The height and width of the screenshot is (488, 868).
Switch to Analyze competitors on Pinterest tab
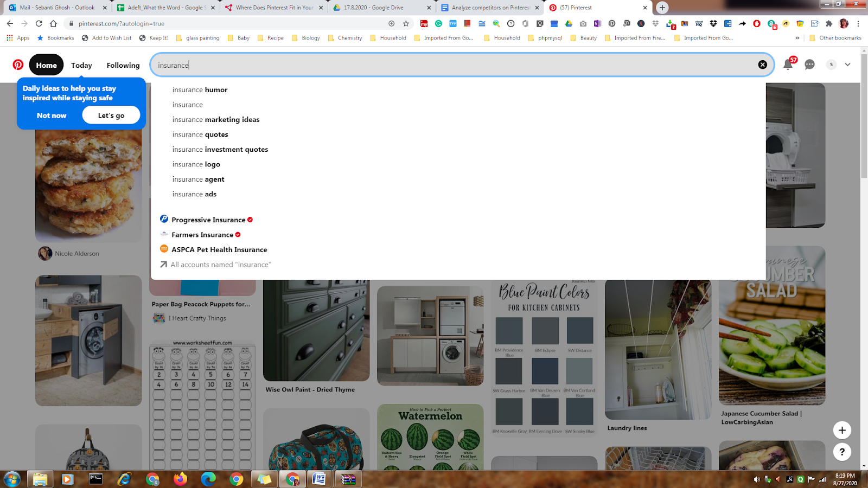click(x=490, y=8)
